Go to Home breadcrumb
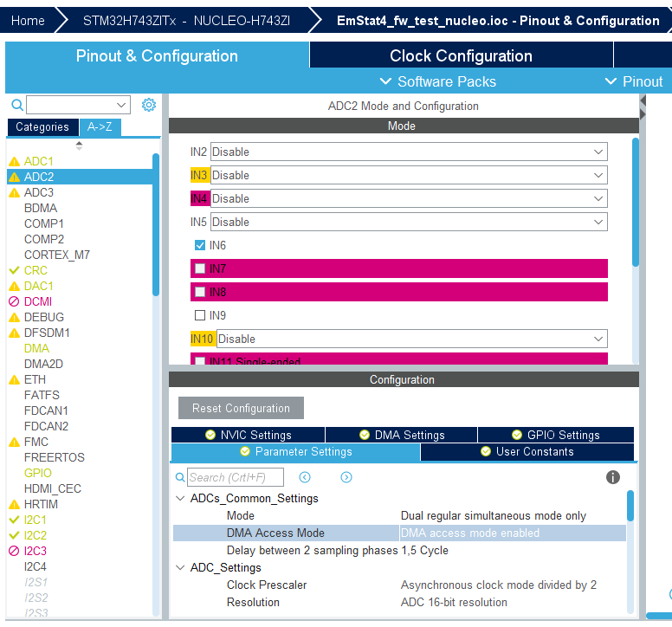Image resolution: width=672 pixels, height=627 pixels. pos(28,21)
